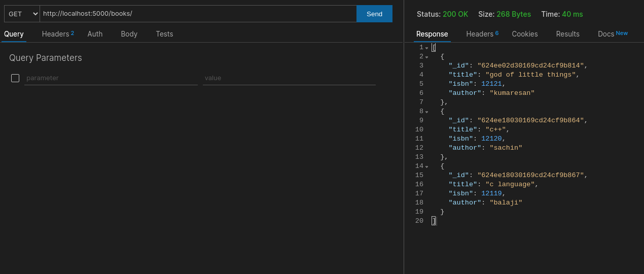
Task: Click the parameter name field
Action: (x=111, y=78)
